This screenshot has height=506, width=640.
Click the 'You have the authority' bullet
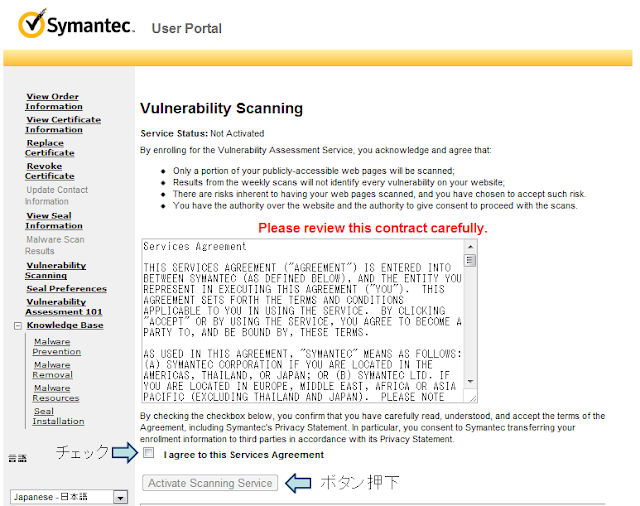[x=375, y=206]
